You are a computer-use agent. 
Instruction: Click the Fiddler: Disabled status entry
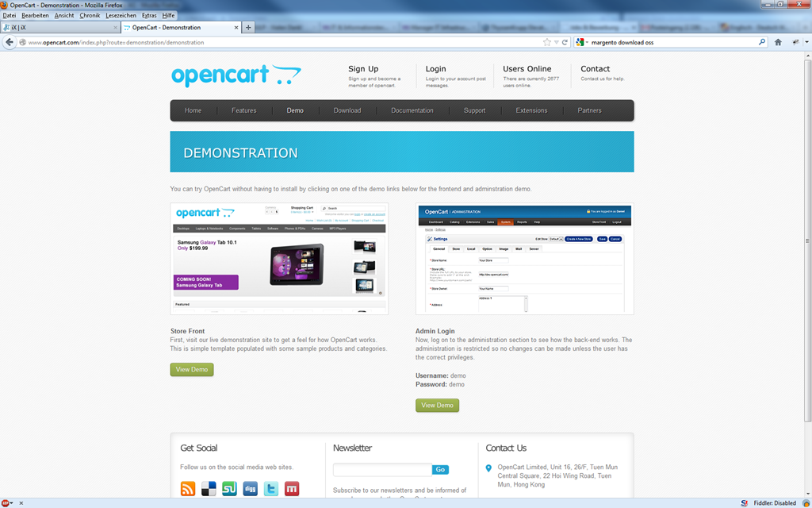775,502
